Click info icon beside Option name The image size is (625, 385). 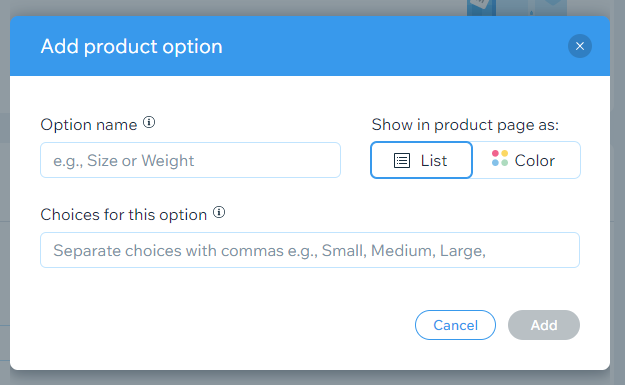pos(149,122)
